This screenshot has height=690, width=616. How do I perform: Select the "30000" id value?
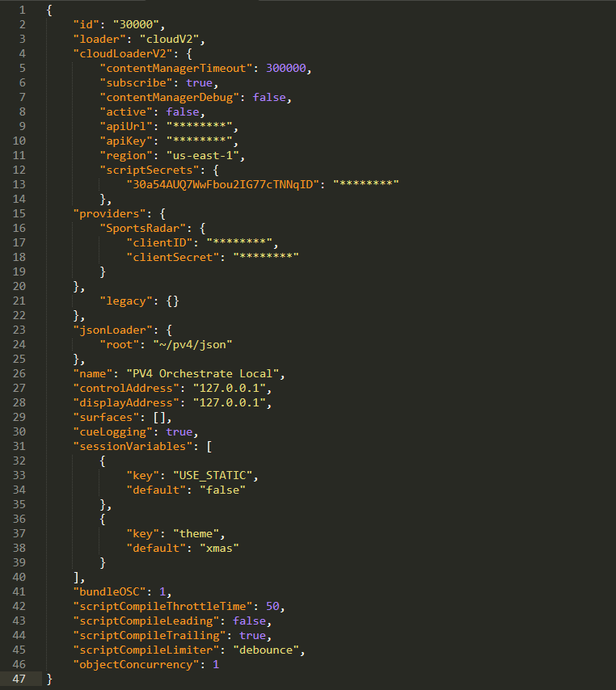point(136,24)
